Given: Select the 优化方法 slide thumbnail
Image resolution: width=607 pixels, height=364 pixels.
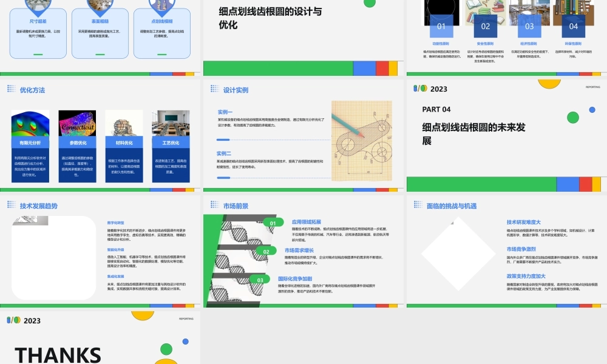Looking at the screenshot, I should coord(100,136).
